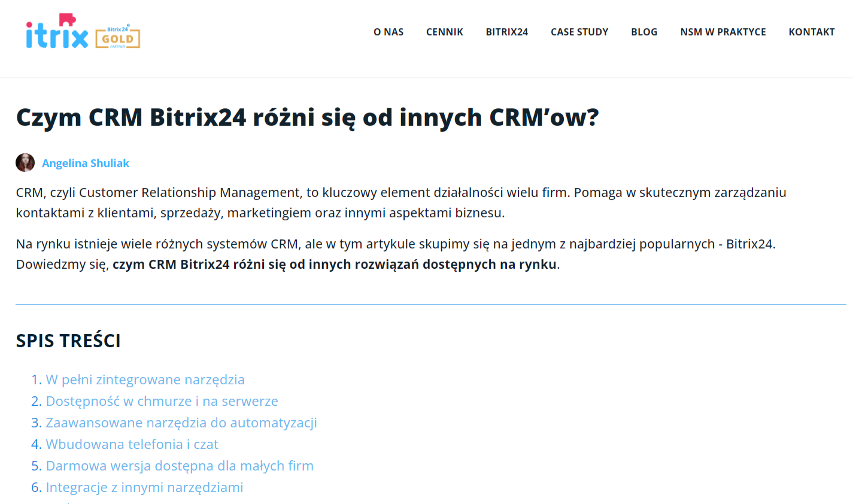Click 'Darmowa wersja dostępna dla małych firm'
Image resolution: width=853 pixels, height=504 pixels.
pyautogui.click(x=180, y=466)
